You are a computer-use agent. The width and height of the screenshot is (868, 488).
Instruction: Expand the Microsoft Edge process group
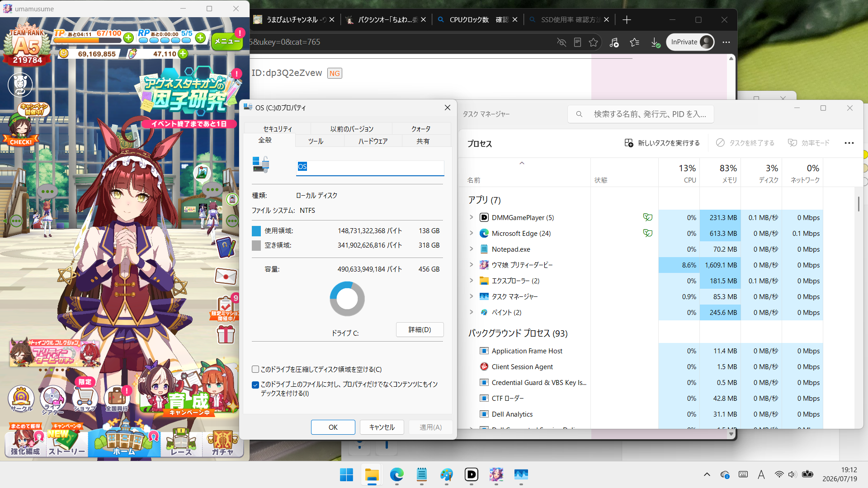coord(472,233)
